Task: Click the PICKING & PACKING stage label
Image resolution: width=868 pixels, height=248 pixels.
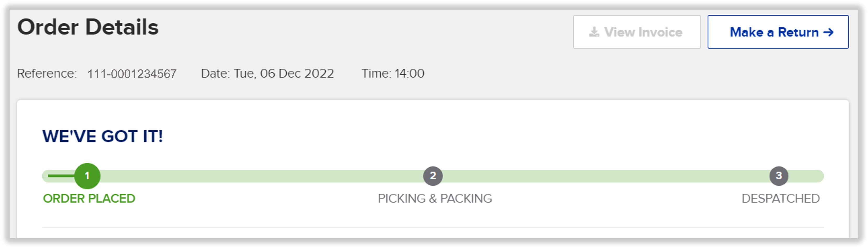Action: point(435,199)
